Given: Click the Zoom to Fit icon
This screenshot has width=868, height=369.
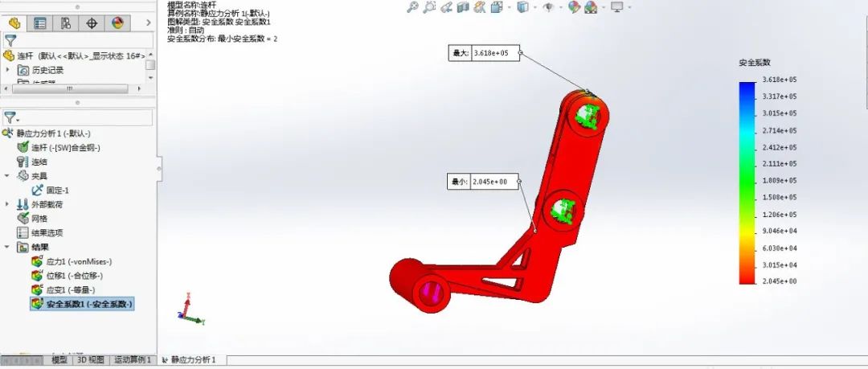Looking at the screenshot, I should (x=411, y=7).
